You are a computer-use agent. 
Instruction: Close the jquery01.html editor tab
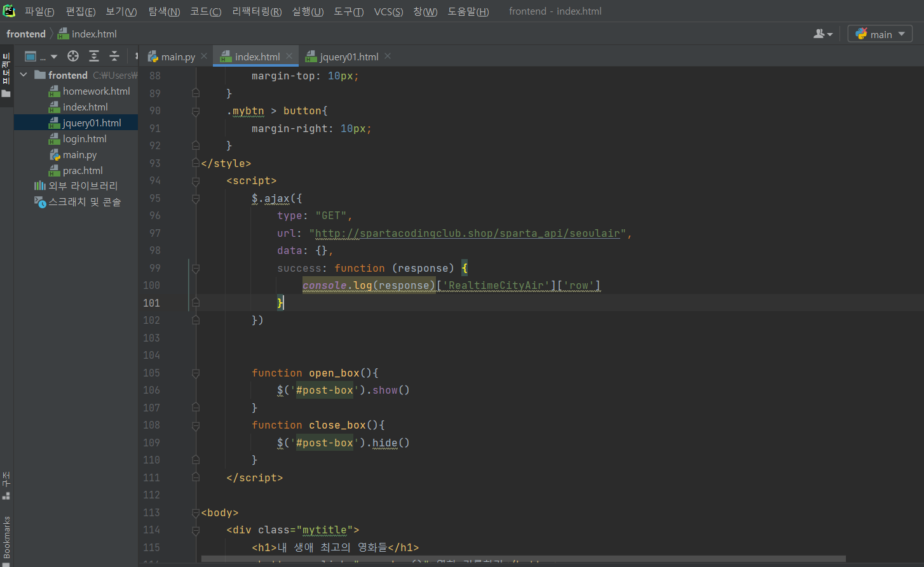tap(388, 56)
